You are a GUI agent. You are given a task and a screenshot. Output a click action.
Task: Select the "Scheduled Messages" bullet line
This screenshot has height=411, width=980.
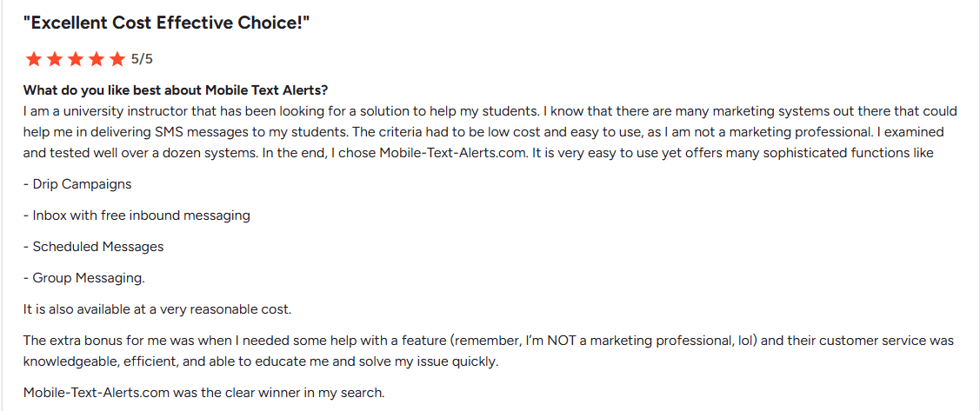click(94, 247)
